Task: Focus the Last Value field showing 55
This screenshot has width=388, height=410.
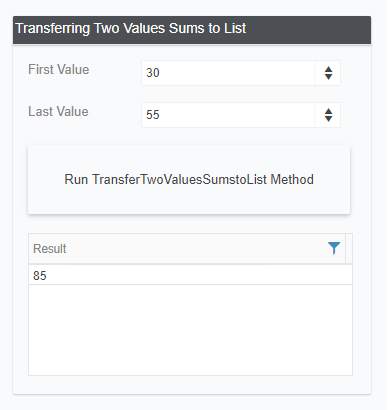Action: click(x=228, y=115)
